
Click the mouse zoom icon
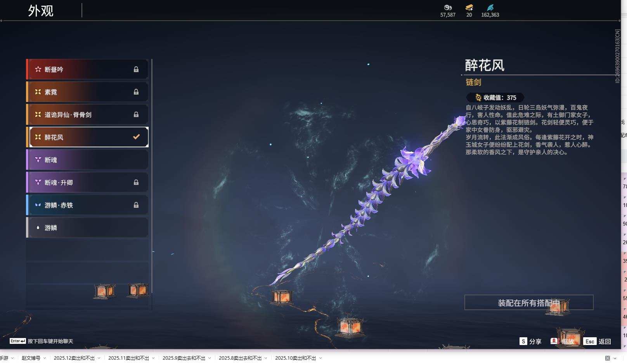(x=554, y=341)
